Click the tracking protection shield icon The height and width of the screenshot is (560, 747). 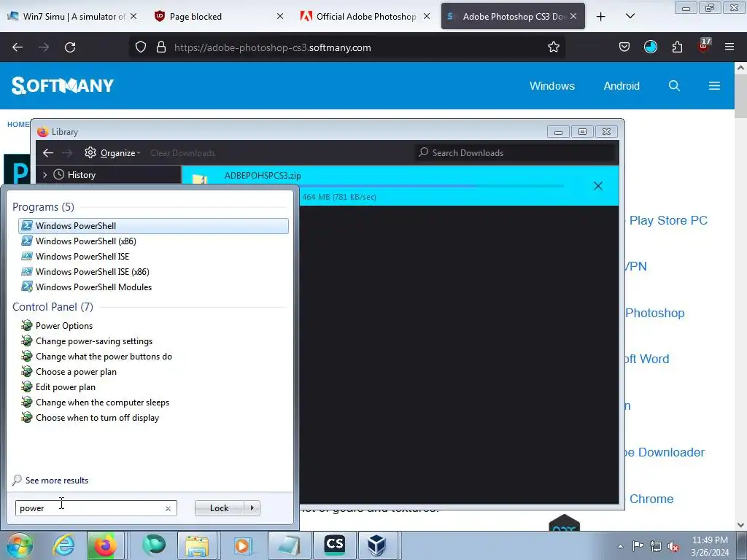141,47
